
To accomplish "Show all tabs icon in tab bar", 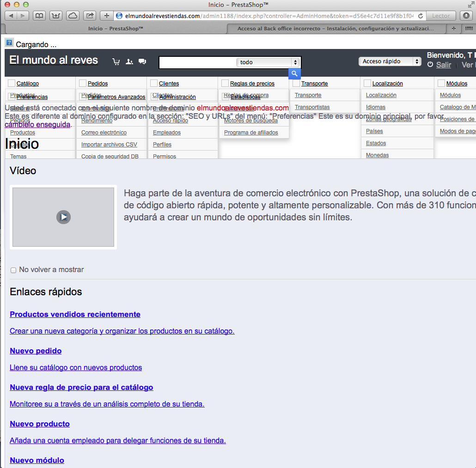I will pos(469,29).
